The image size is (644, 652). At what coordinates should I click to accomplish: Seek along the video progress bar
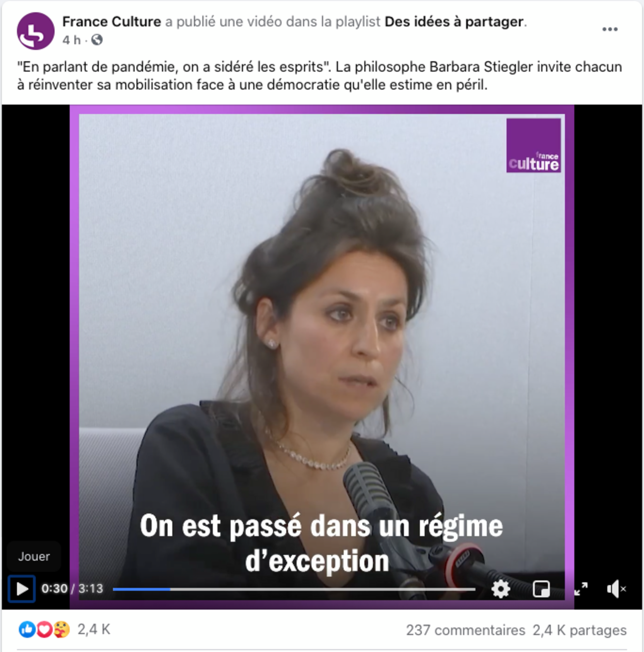294,589
